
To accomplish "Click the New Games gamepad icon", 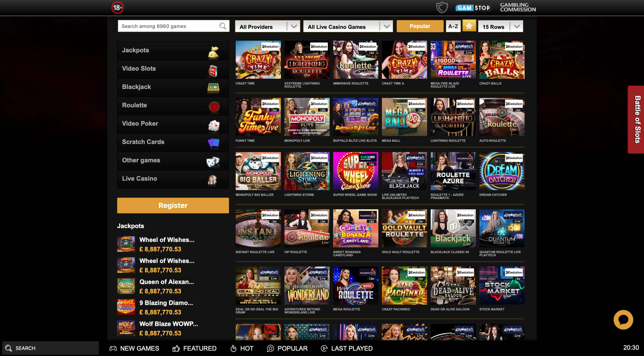I will point(113,348).
